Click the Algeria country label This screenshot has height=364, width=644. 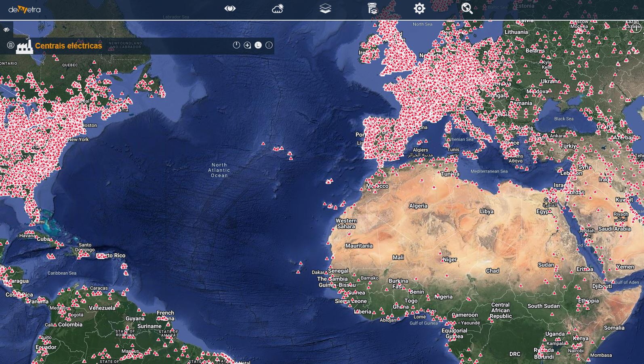(x=418, y=206)
